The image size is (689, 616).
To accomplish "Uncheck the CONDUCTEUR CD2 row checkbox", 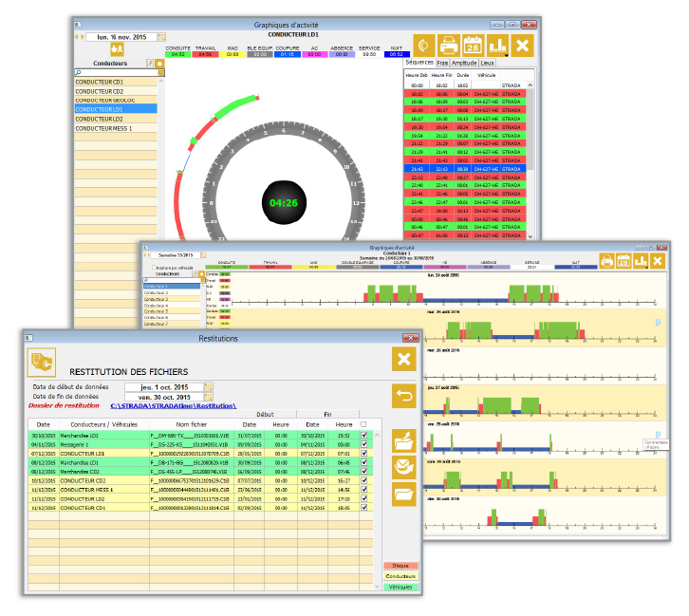I will [363, 480].
